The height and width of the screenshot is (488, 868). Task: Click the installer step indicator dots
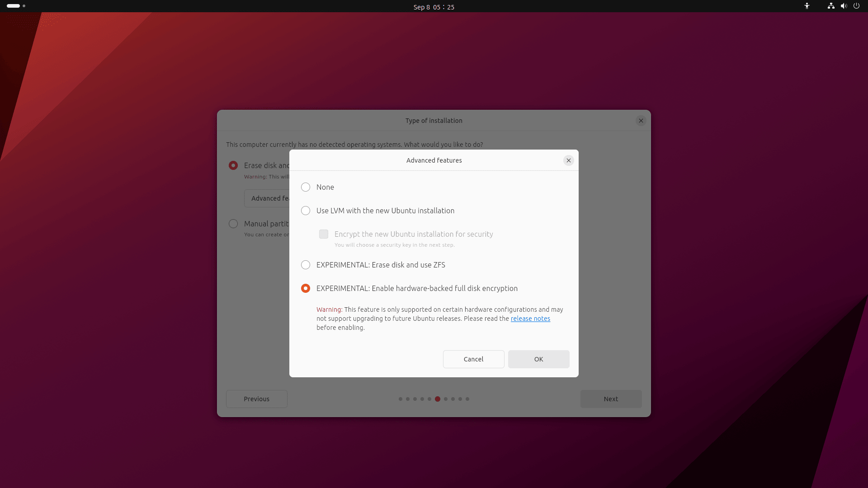click(x=434, y=399)
